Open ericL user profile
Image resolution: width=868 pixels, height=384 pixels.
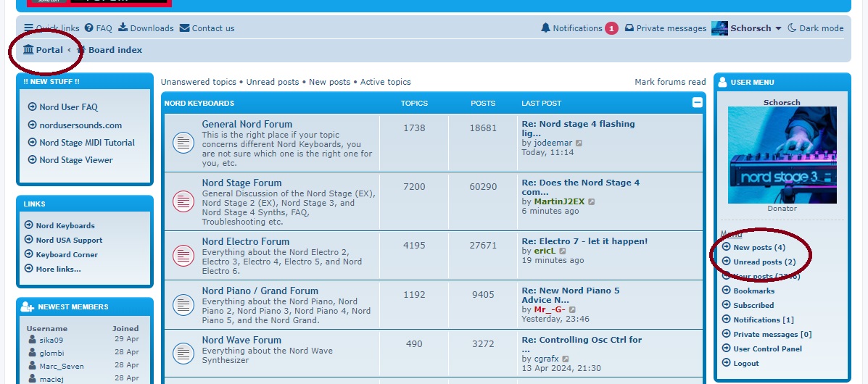[545, 251]
